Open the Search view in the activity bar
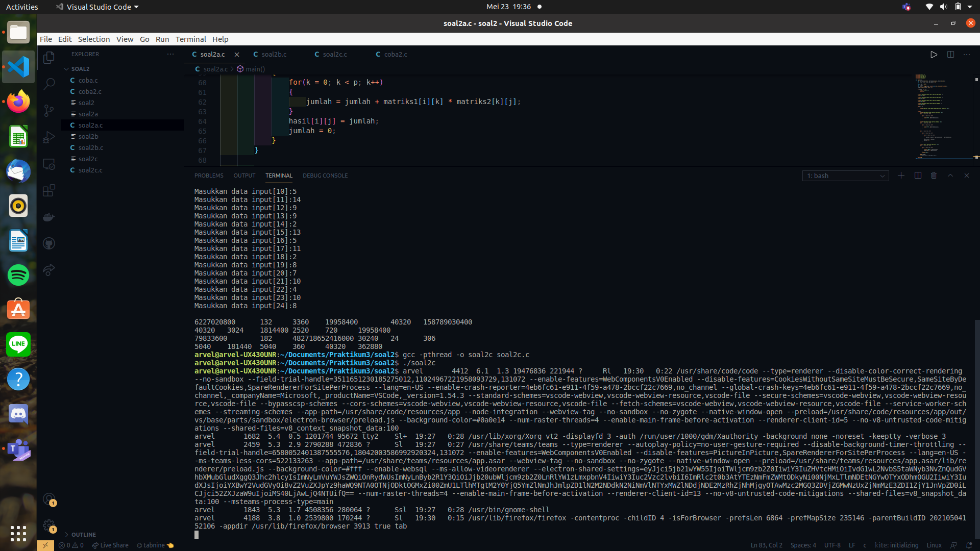Image resolution: width=980 pixels, height=551 pixels. (48, 84)
